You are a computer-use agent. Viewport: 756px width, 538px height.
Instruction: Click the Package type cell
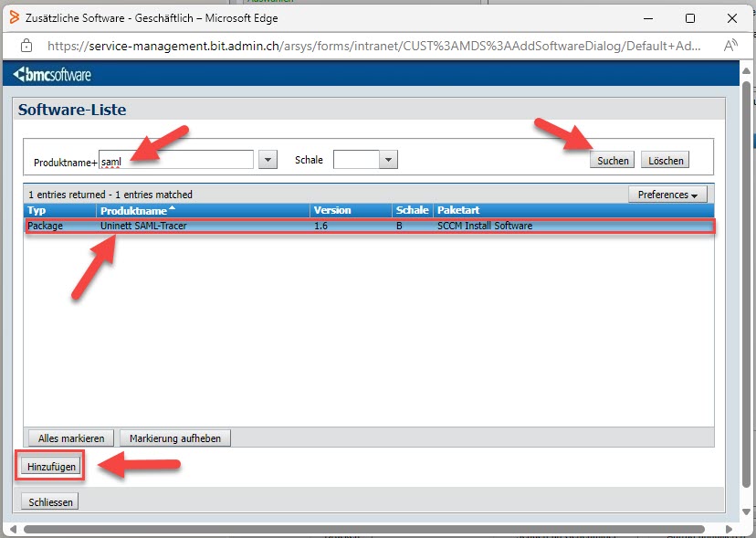click(x=46, y=226)
